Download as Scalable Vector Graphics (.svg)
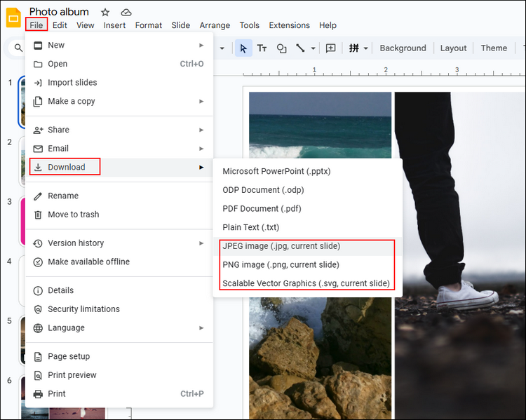Screen dimensions: 526x420 click(308, 283)
